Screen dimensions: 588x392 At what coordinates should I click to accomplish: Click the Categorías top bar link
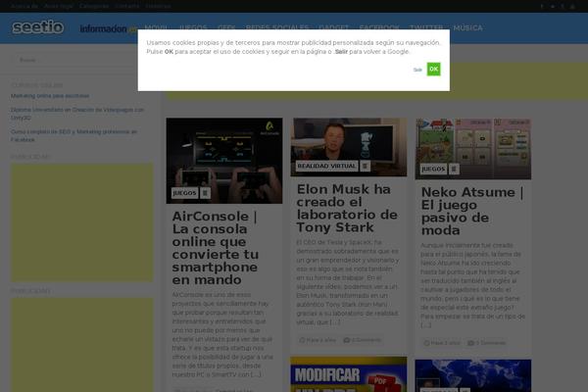[94, 6]
